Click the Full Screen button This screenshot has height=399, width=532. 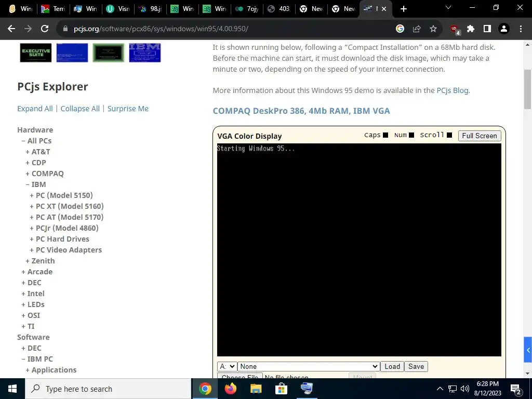(480, 136)
